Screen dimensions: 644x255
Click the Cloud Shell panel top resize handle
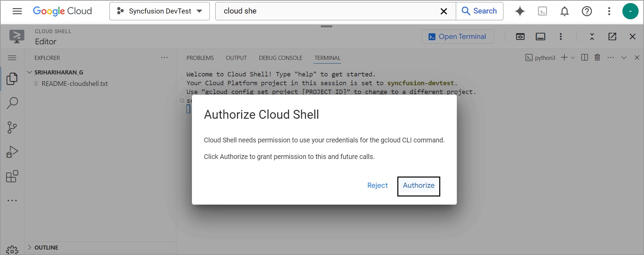326,26
